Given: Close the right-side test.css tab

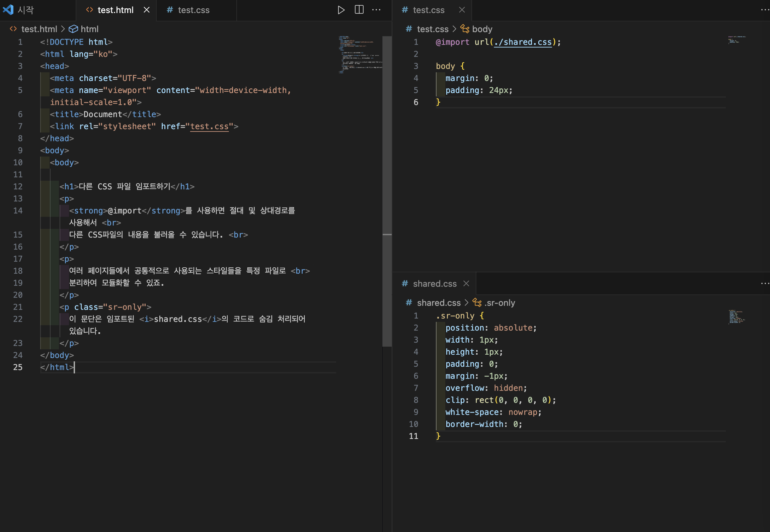Looking at the screenshot, I should point(462,10).
